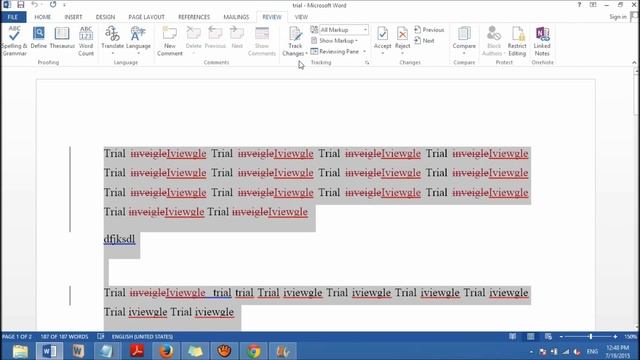640x360 pixels.
Task: Click PAGE 1 OF 2 status indicator
Action: coord(17,337)
